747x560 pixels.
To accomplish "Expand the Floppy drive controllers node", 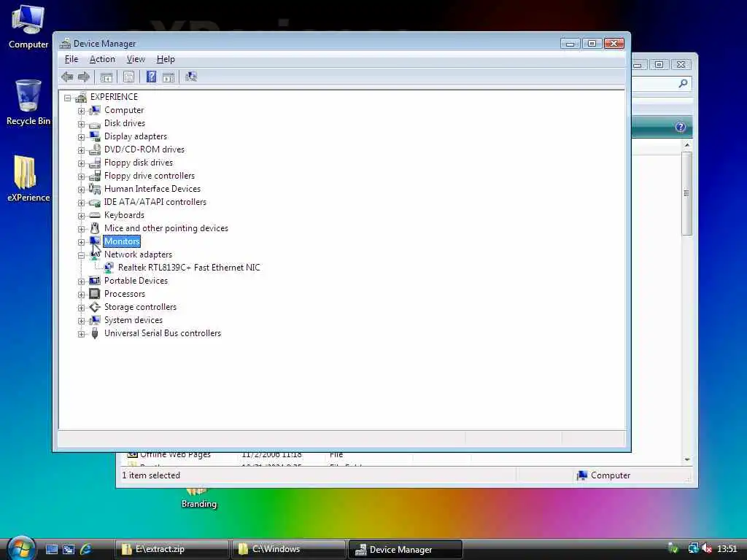I will coord(82,176).
